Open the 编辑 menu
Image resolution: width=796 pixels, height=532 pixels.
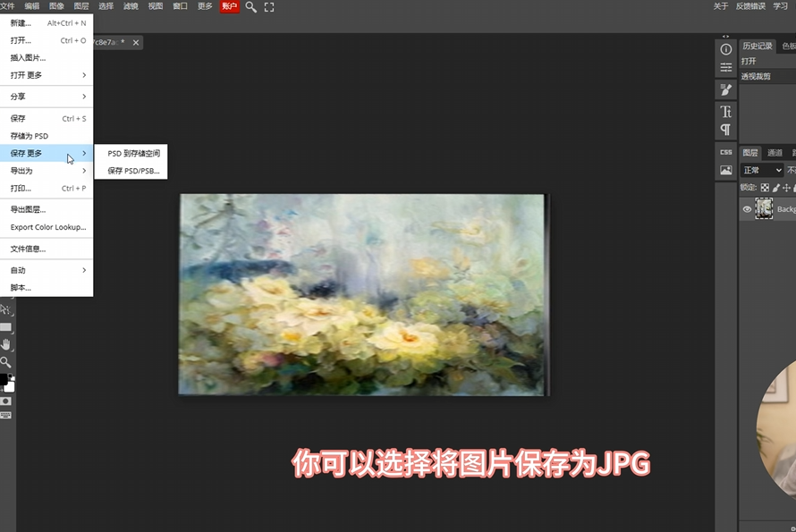click(x=32, y=6)
